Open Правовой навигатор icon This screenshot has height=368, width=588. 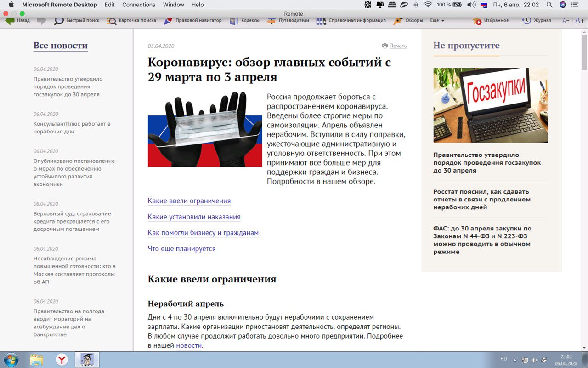pos(168,21)
